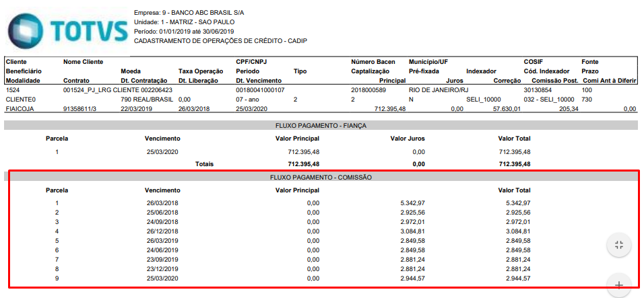Select beneficiary value CLIENTE0
Viewport: 644px width, 298px height.
pos(19,99)
